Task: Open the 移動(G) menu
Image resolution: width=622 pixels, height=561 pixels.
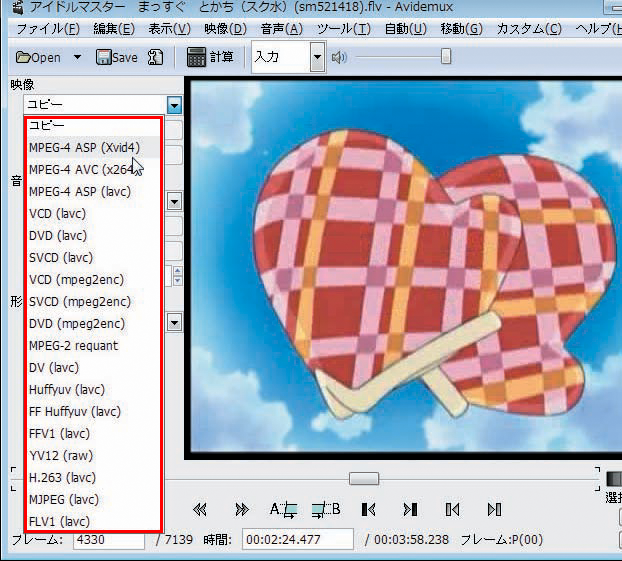Action: point(461,29)
